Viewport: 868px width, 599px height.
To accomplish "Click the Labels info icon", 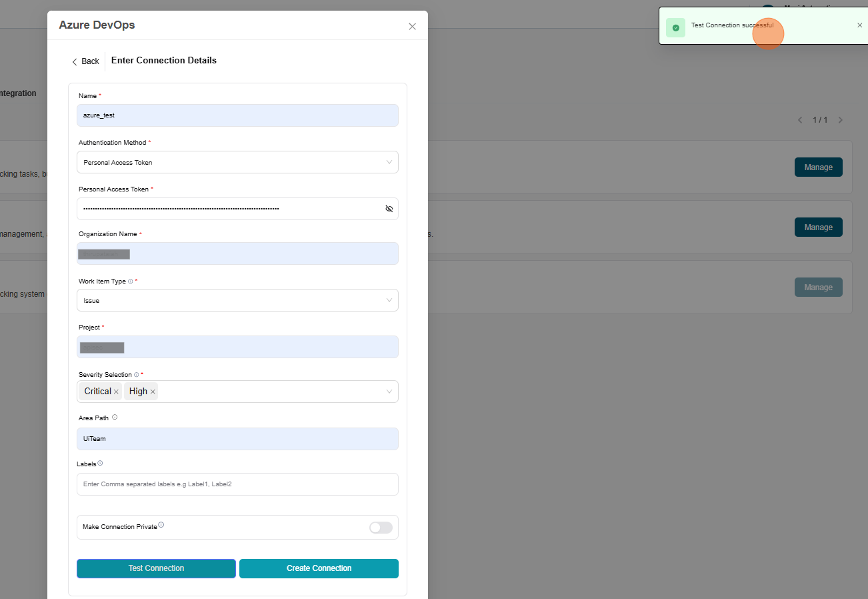I will 100,463.
